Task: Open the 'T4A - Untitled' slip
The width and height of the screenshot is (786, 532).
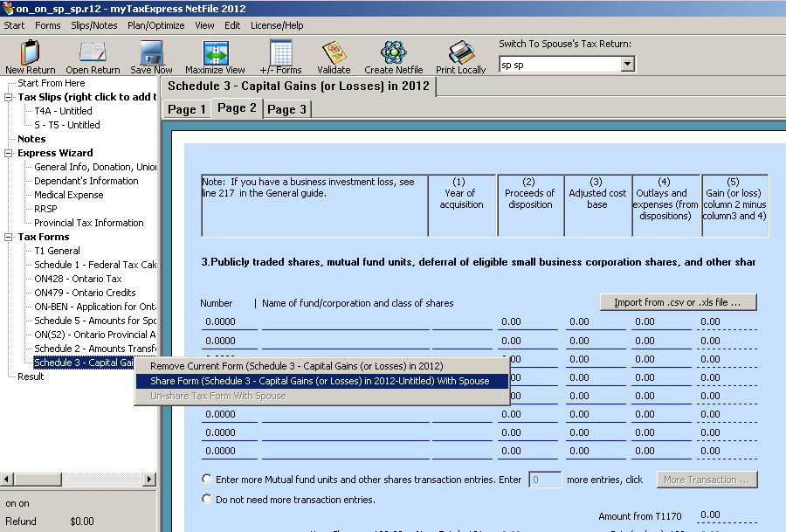Action: (63, 111)
